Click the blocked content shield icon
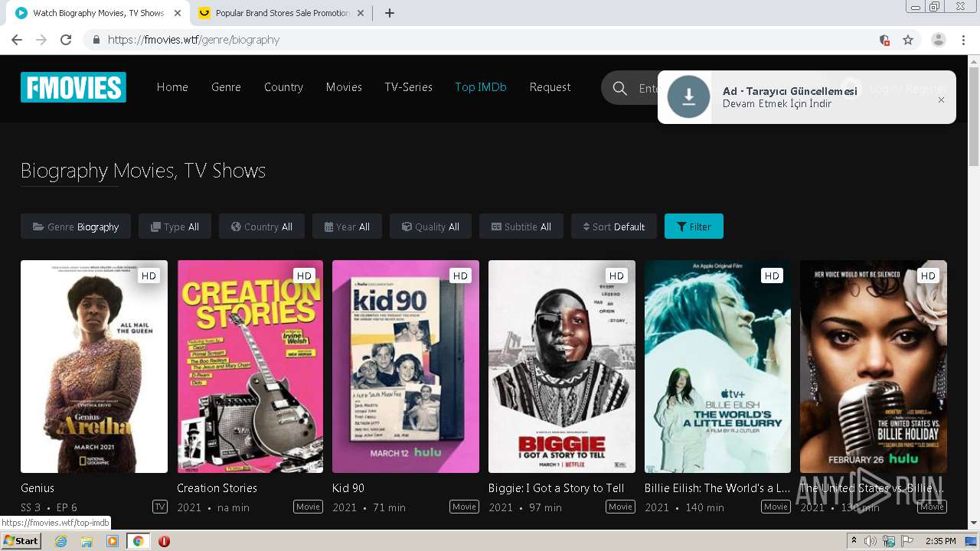Image resolution: width=980 pixels, height=551 pixels. pyautogui.click(x=885, y=40)
